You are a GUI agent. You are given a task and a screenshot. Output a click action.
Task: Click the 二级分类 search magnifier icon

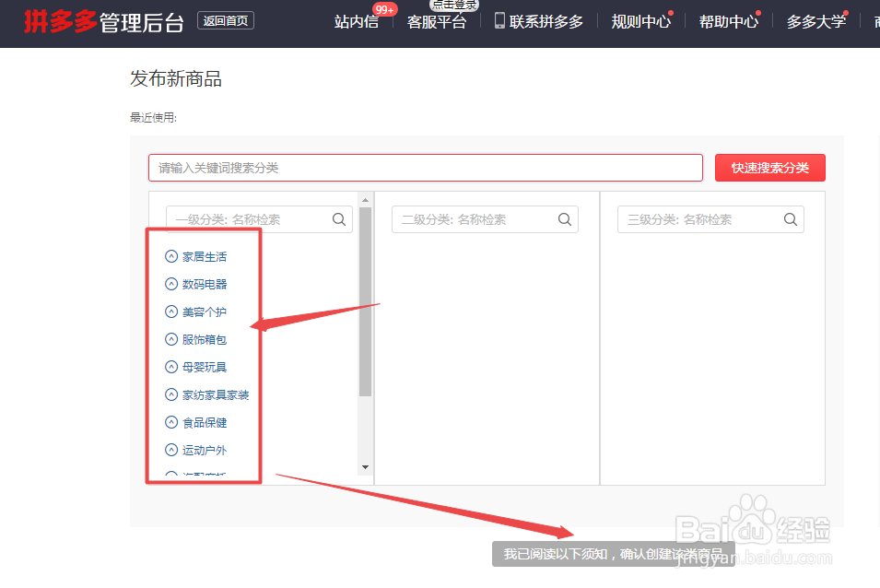point(565,219)
